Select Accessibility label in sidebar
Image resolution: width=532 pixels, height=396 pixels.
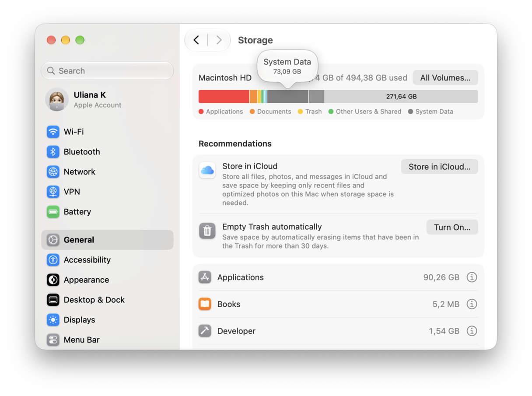[x=87, y=260]
